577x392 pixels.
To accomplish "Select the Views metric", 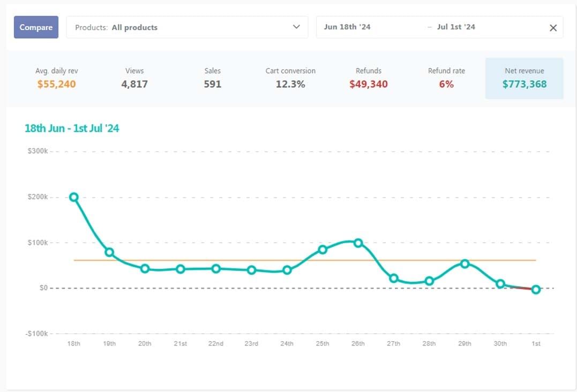I will point(134,78).
